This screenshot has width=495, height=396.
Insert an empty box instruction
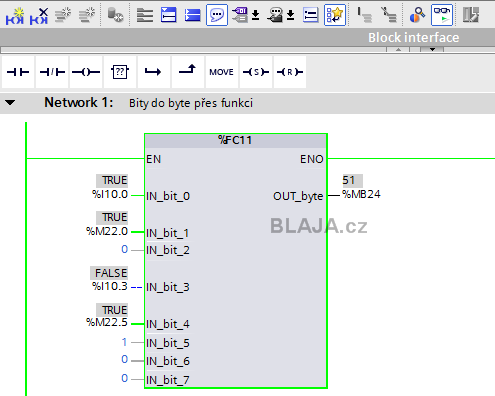click(x=120, y=72)
